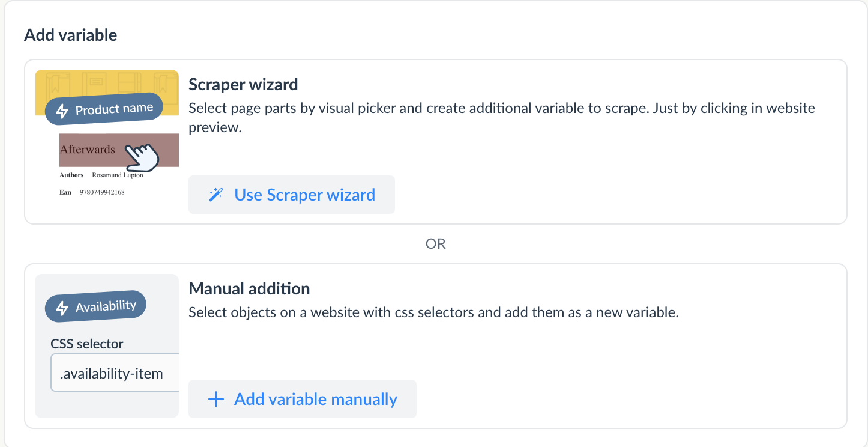Click the lightning bolt icon in Availability badge
The image size is (868, 447).
click(62, 308)
